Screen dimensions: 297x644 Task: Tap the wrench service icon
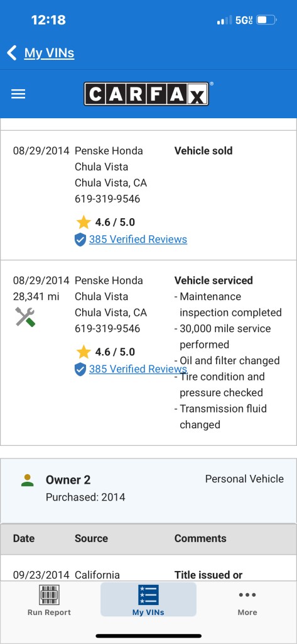pos(25,317)
